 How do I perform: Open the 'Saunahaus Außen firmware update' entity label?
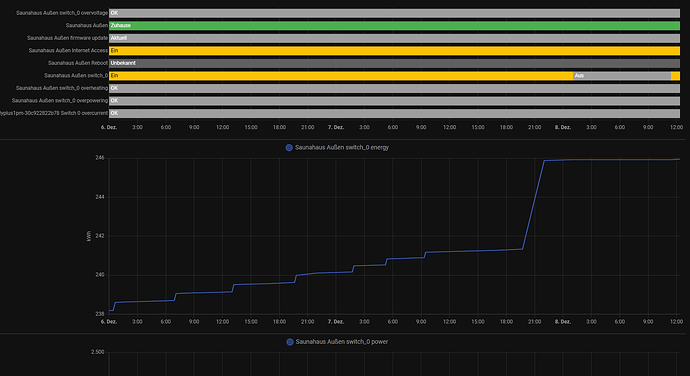67,38
